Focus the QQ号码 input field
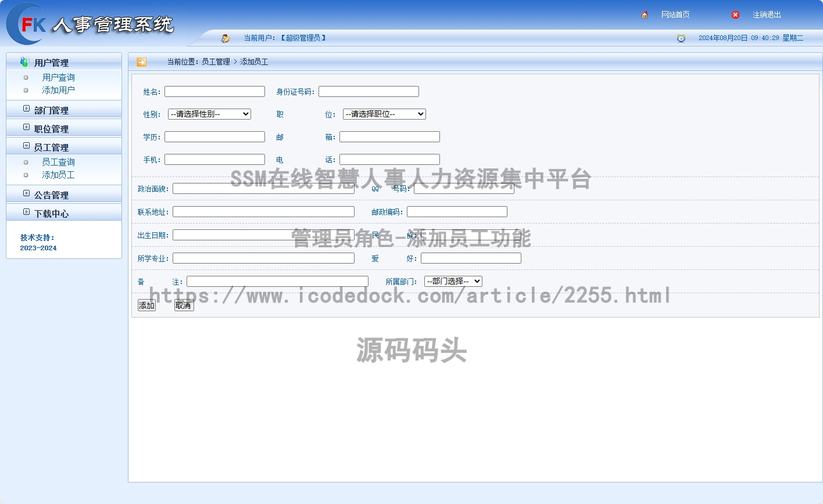This screenshot has height=504, width=823. pos(464,188)
